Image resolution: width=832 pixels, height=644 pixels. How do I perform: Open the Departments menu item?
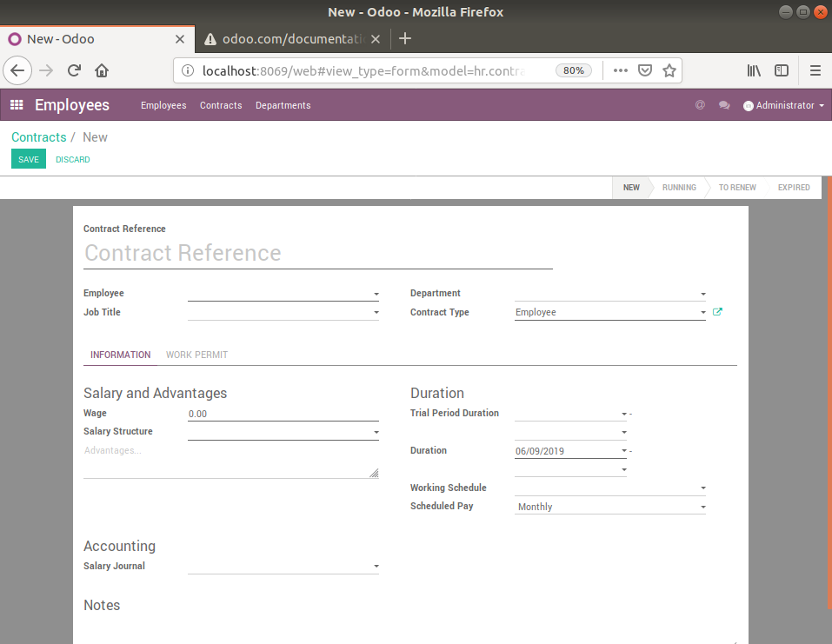[283, 105]
